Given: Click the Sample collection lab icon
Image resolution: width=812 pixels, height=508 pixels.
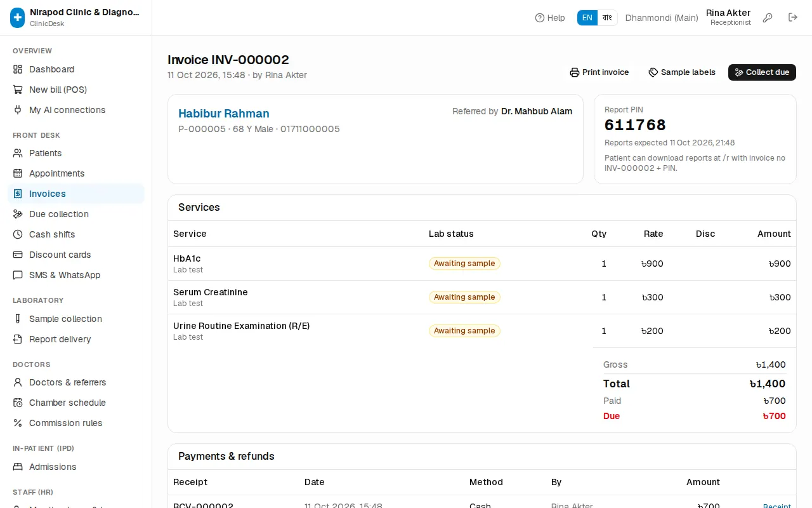Looking at the screenshot, I should (x=18, y=319).
